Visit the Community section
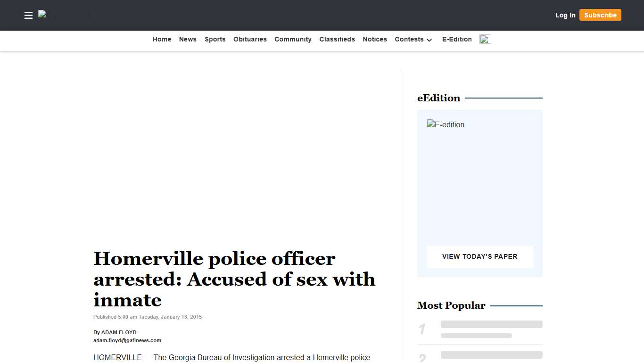644x362 pixels. (x=293, y=40)
